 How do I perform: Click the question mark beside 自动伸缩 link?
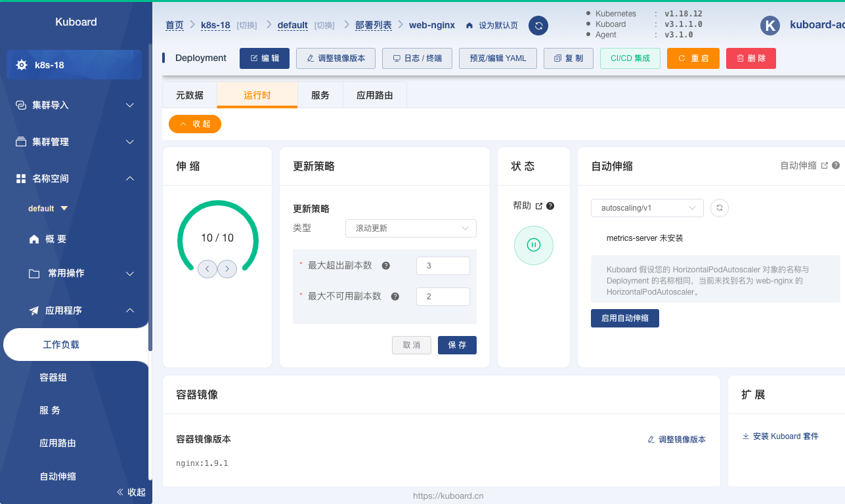click(836, 165)
